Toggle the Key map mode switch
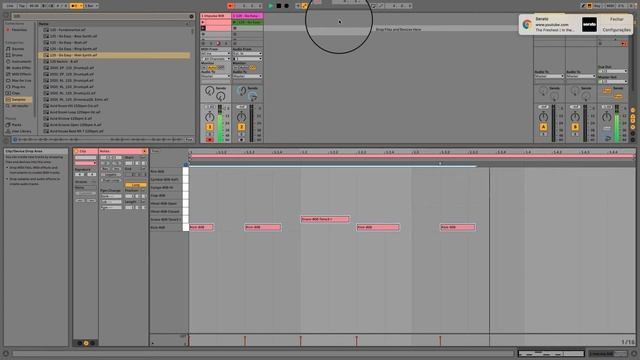The width and height of the screenshot is (640, 360). pos(597,6)
